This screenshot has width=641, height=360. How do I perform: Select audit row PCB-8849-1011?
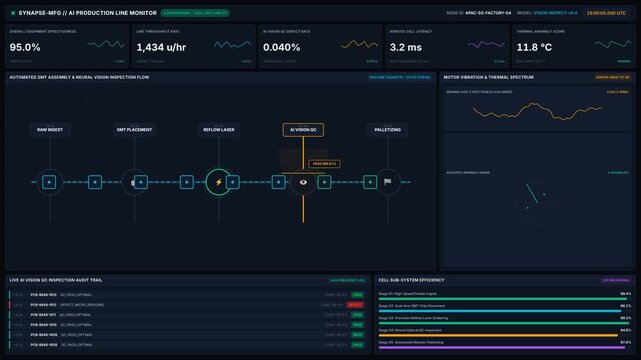coord(187,315)
